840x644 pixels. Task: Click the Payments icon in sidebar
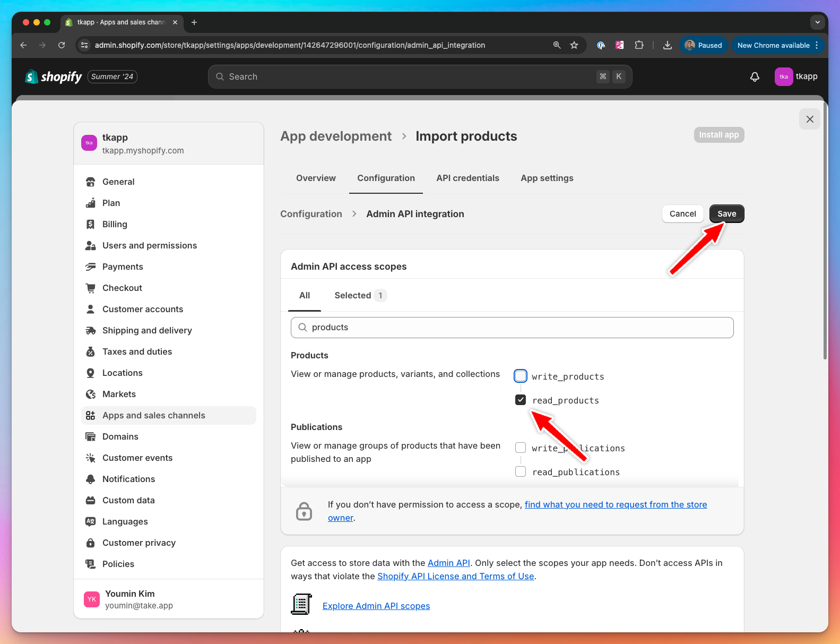tap(91, 267)
